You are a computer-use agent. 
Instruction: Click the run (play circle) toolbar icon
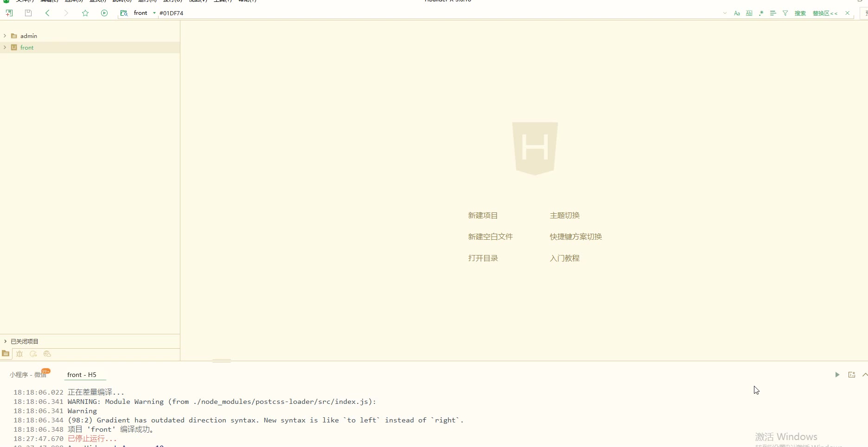tap(104, 13)
